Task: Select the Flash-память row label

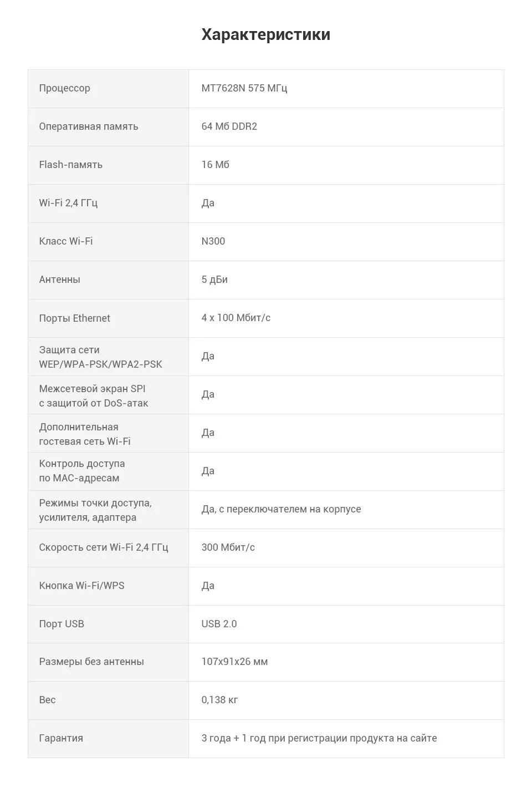Action: click(71, 165)
